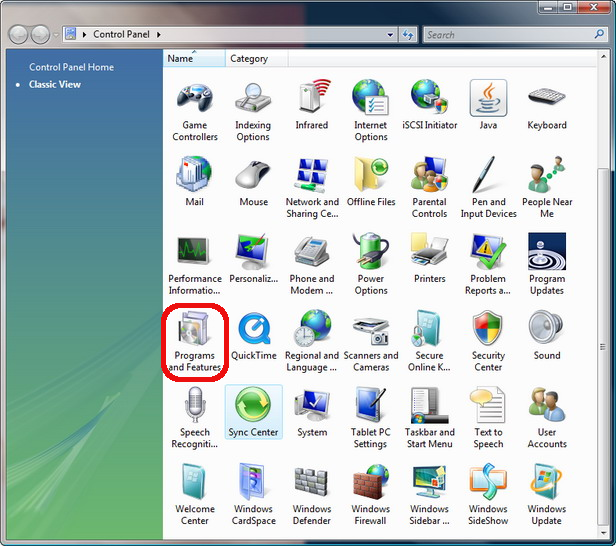
Task: Open the User Accounts icon
Action: click(x=546, y=405)
